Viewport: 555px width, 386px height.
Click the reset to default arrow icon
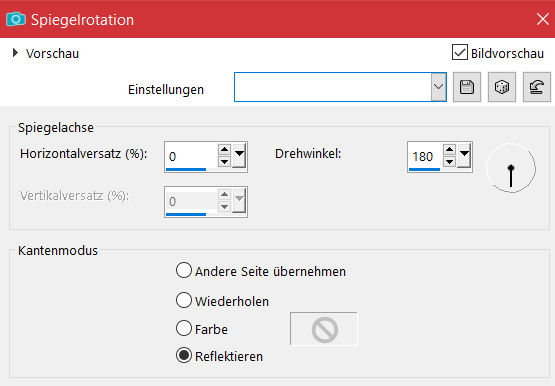[x=537, y=87]
